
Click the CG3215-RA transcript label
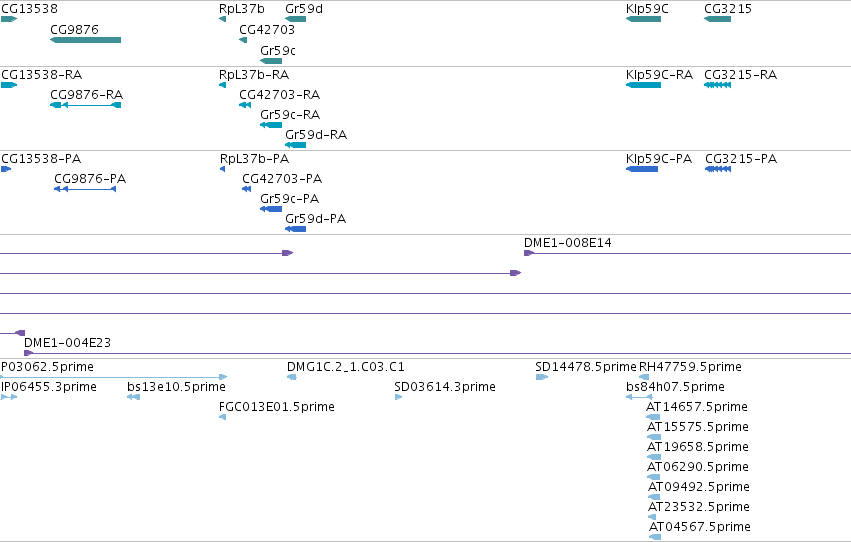[740, 75]
